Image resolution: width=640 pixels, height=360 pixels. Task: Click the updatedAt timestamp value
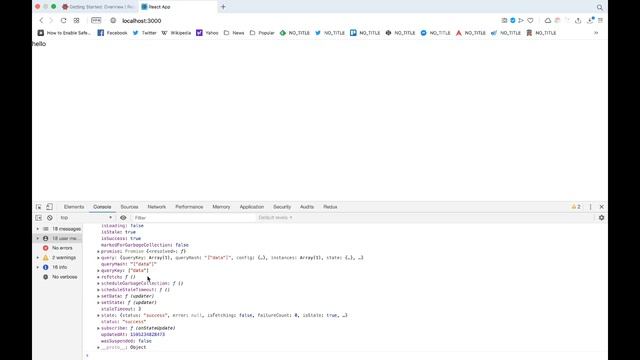click(147, 335)
